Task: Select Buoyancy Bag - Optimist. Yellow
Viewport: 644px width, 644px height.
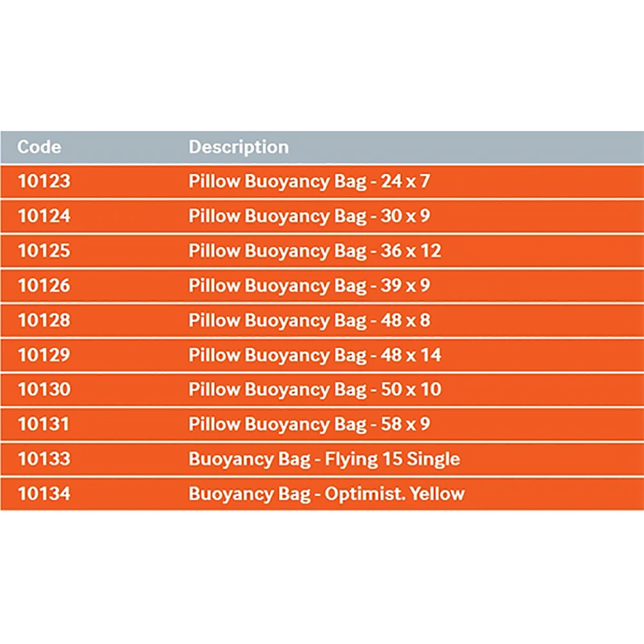Action: [326, 494]
